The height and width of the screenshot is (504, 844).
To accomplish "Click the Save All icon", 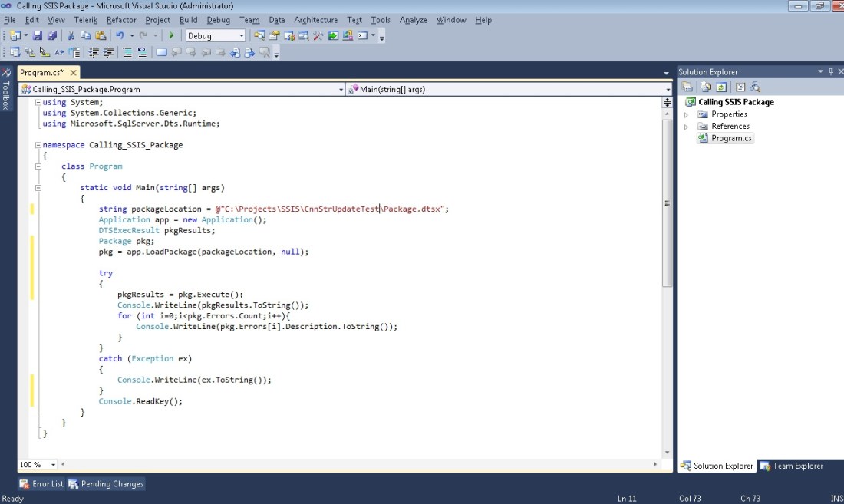I will tap(51, 35).
